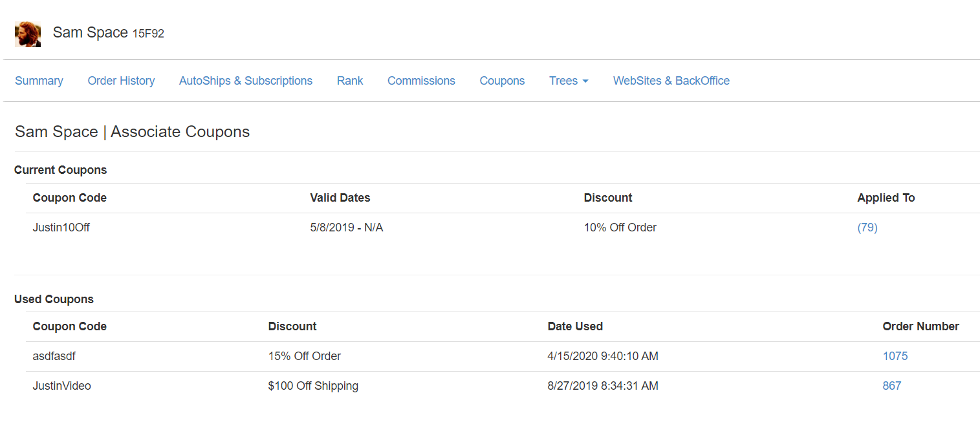Click the (79) Applied To link
Viewport: 980px width, 424px height.
(x=867, y=228)
